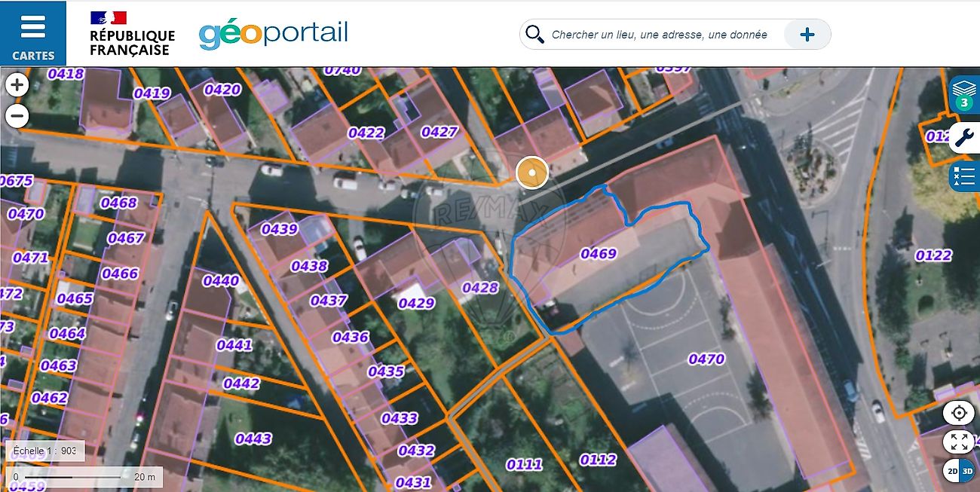
Task: Switch map to 3D view
Action: tap(967, 470)
